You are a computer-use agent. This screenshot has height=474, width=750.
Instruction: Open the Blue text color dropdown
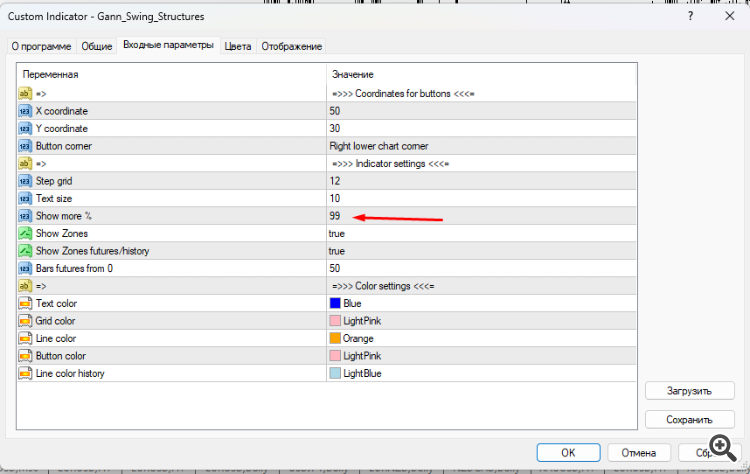click(x=481, y=304)
